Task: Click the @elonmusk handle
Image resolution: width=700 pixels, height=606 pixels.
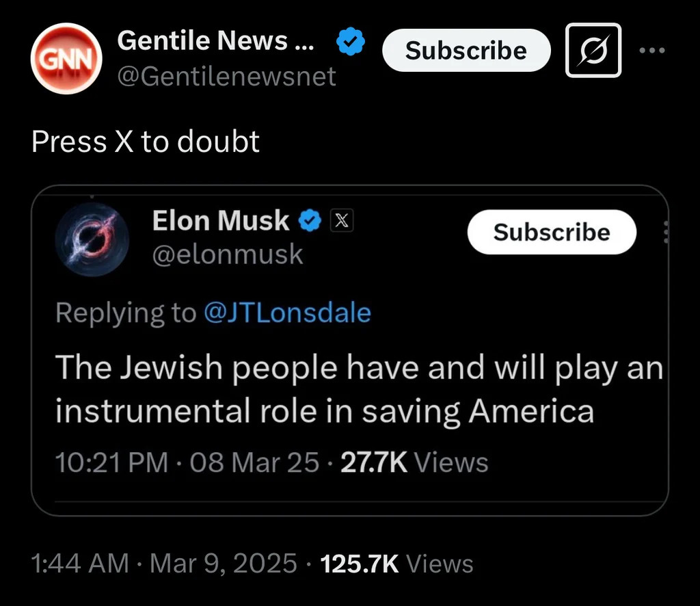Action: [x=228, y=254]
